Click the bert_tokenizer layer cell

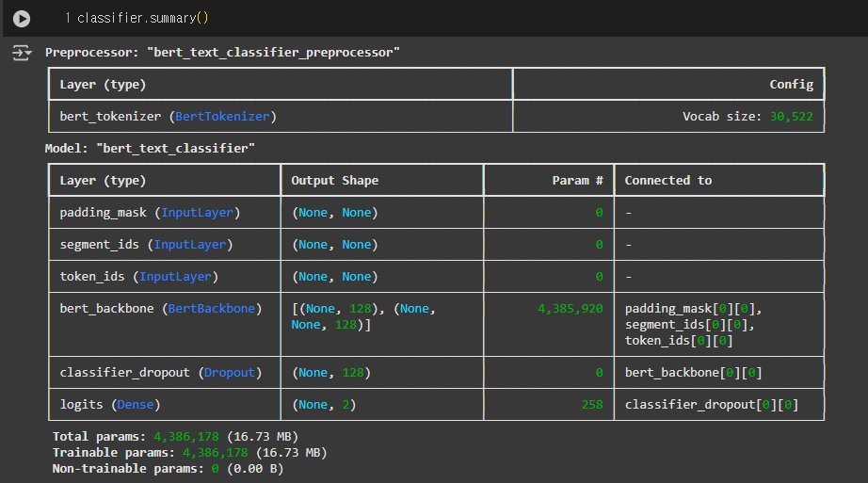pos(281,117)
